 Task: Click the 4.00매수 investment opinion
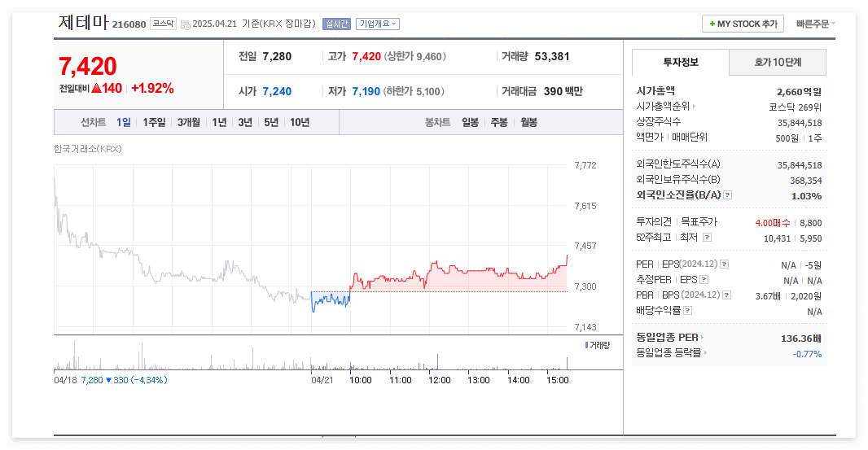tap(772, 222)
